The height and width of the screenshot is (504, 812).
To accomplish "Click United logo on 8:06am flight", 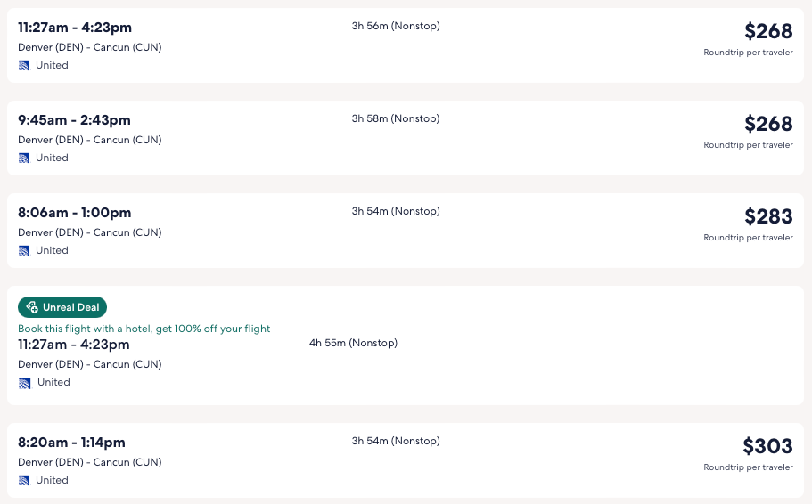I will coord(24,250).
